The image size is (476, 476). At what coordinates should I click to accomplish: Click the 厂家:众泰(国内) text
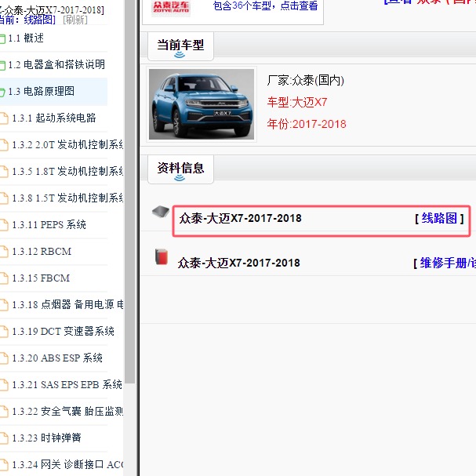coord(305,81)
